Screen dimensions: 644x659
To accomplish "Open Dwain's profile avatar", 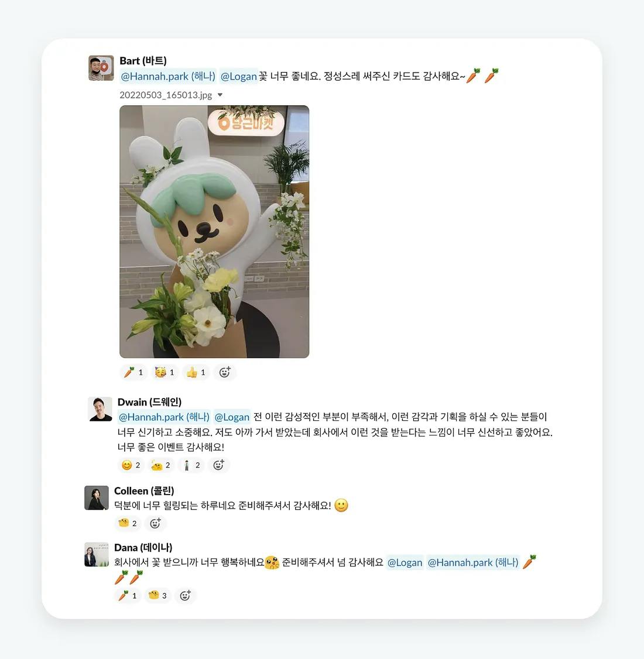I will point(100,409).
